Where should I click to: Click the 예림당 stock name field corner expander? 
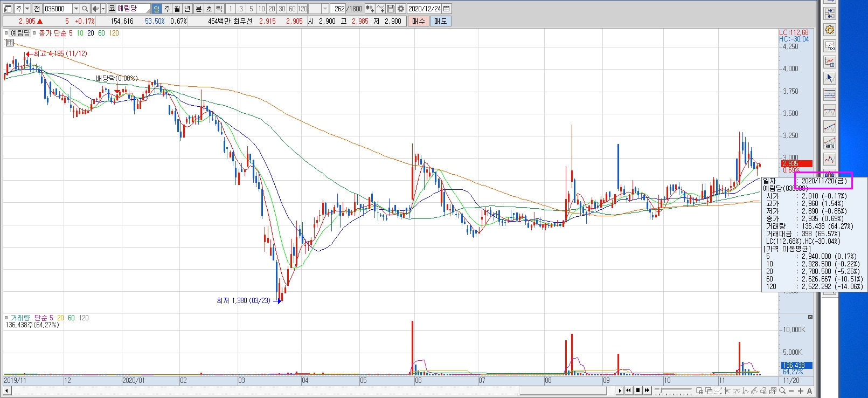click(x=147, y=10)
